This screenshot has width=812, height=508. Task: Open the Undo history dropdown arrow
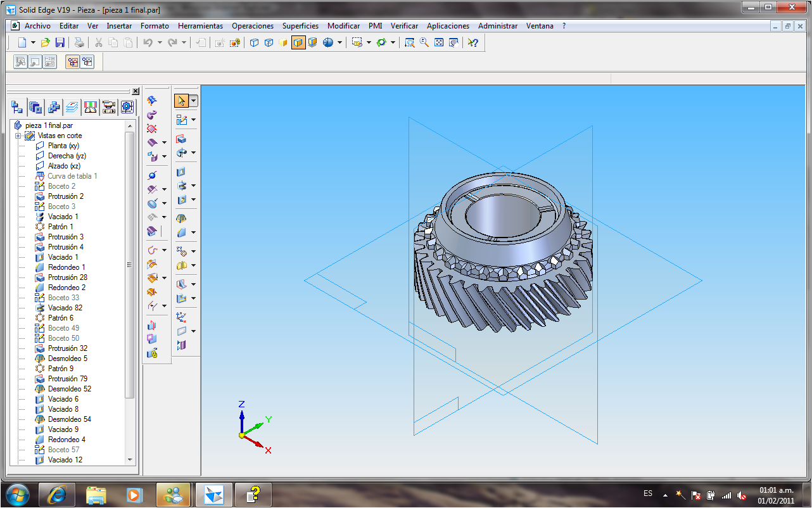160,42
